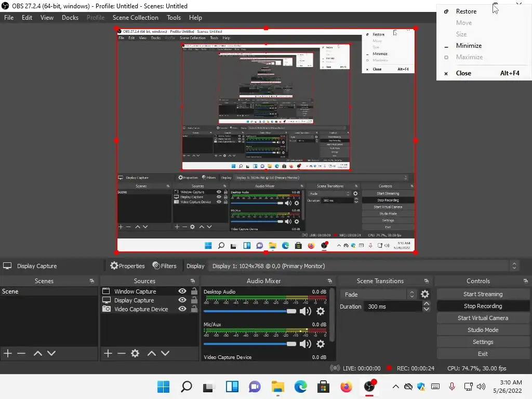Pop out the Scene Transitions dock
The image size is (532, 399).
pyautogui.click(x=427, y=281)
